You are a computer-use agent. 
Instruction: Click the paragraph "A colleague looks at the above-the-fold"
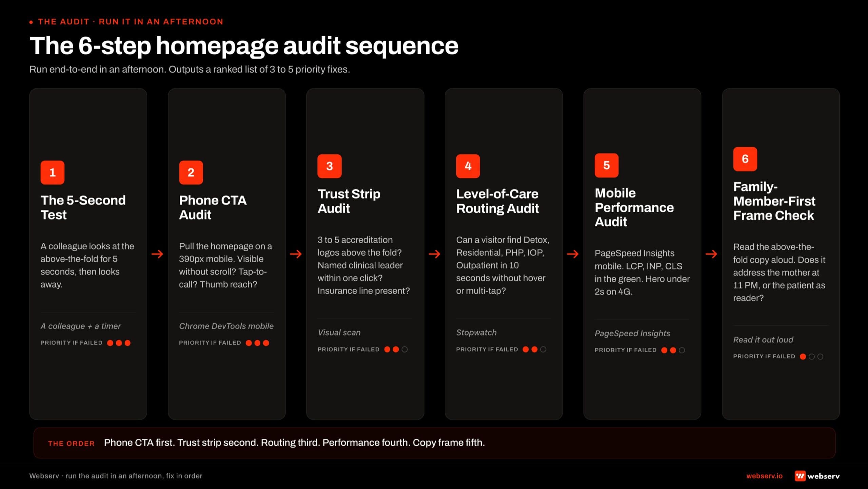tap(87, 265)
